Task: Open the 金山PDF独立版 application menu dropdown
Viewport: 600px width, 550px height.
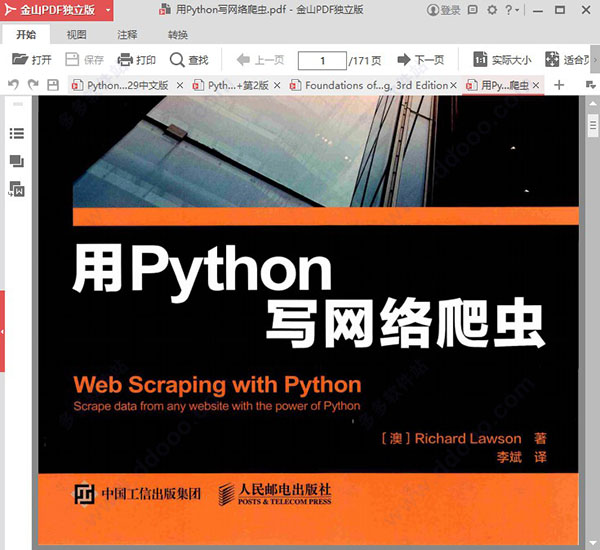Action: [108, 10]
